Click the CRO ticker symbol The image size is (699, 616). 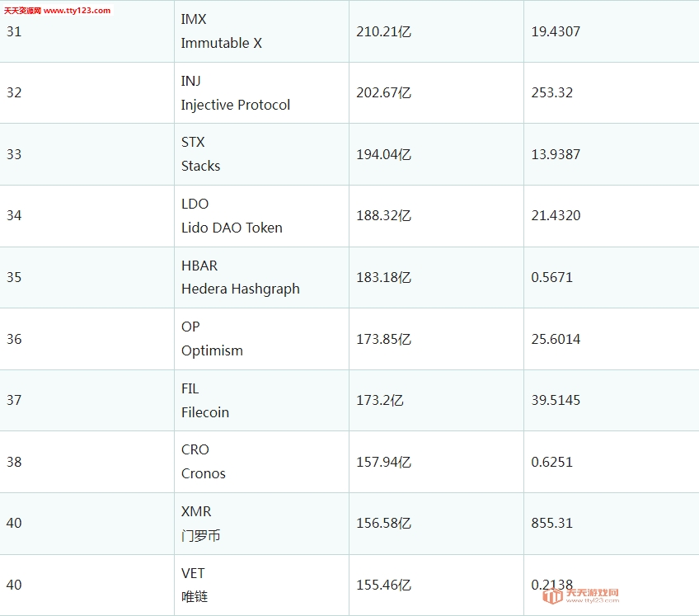click(x=195, y=449)
